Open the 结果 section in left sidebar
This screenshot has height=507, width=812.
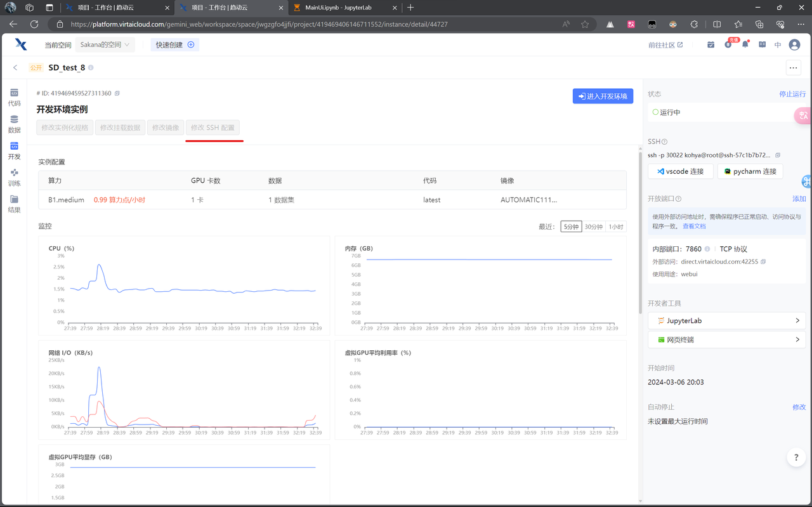(14, 204)
